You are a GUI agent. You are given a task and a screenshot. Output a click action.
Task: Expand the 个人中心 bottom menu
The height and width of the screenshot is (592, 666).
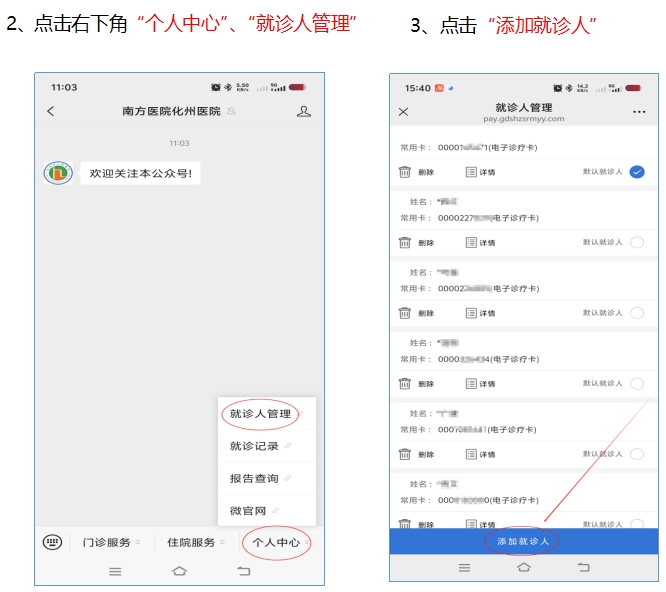coord(277,543)
